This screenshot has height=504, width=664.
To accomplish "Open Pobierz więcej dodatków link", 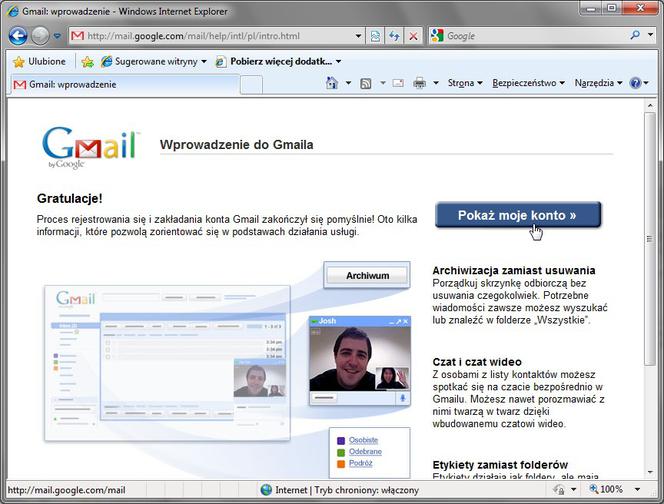I will (274, 61).
